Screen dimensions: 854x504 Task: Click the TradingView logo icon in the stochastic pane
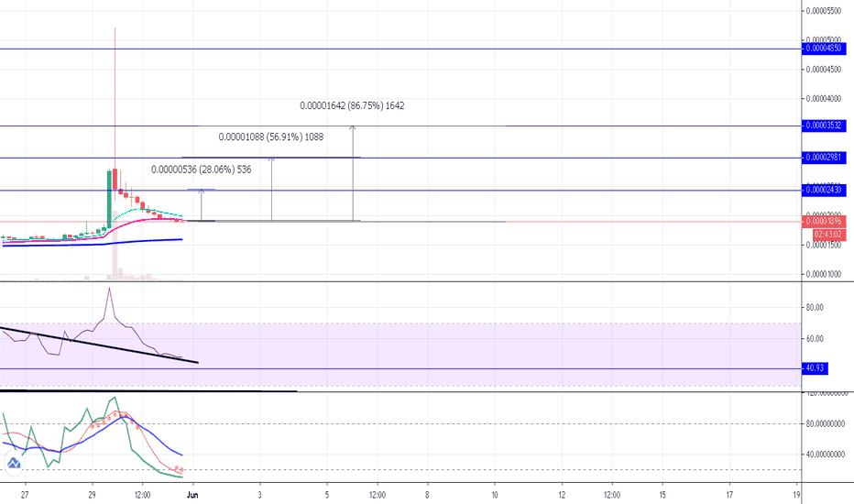[14, 464]
